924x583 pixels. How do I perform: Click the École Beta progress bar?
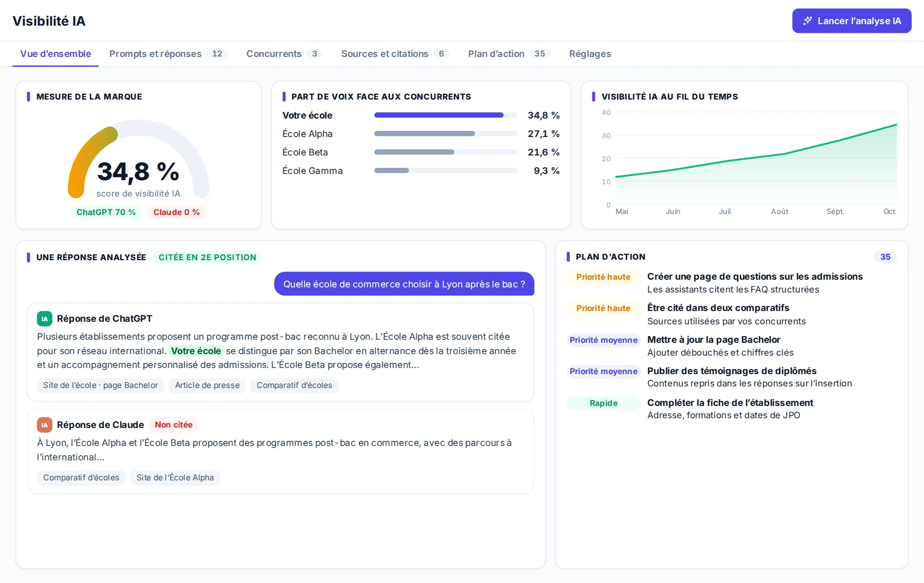tap(446, 152)
